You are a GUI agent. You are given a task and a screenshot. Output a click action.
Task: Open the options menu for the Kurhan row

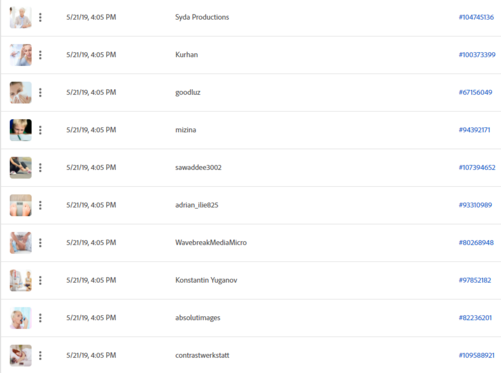point(40,55)
